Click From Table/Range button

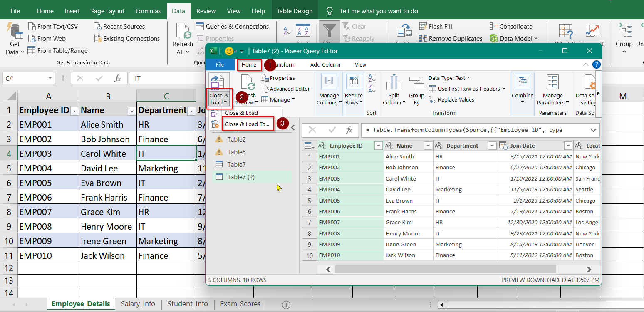tap(58, 50)
